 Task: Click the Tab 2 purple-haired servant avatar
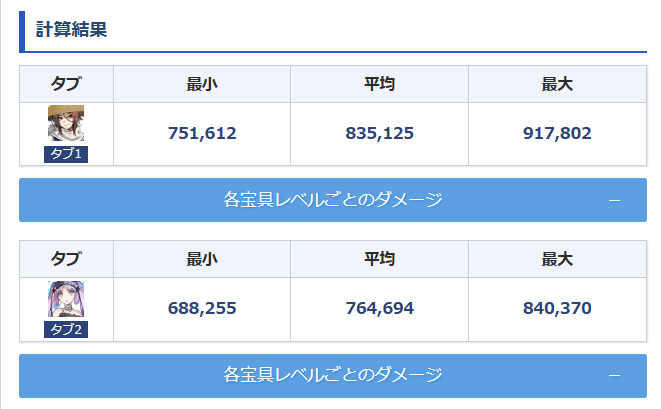click(66, 299)
